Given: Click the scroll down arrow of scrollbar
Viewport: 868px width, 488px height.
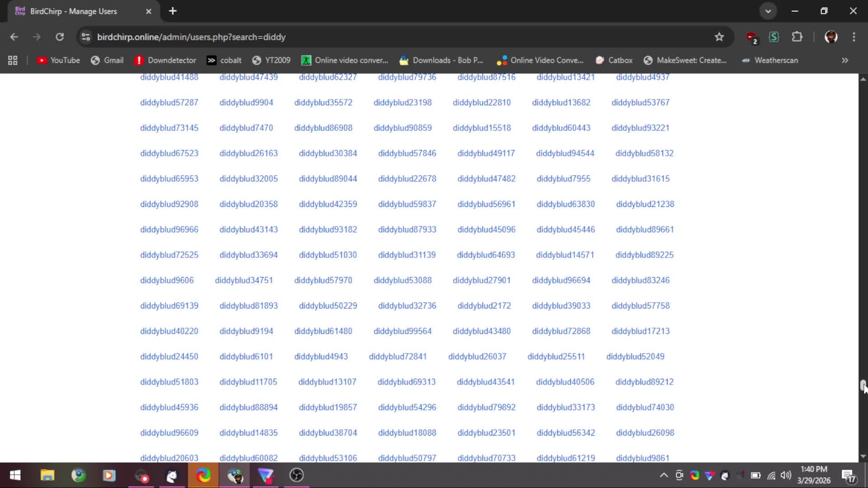Looking at the screenshot, I should point(863,456).
